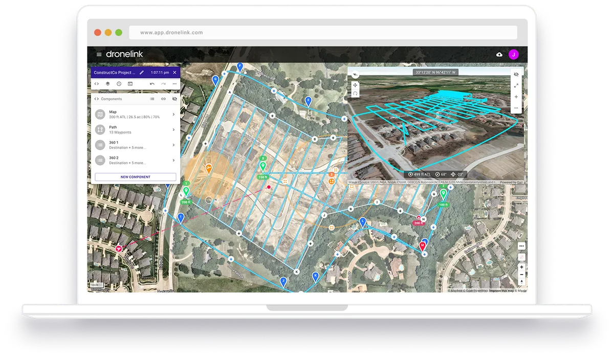Select the 360 1 list icon
This screenshot has width=614, height=364.
100,145
